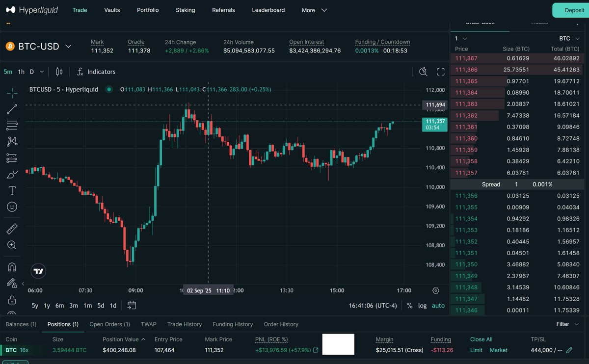This screenshot has height=364, width=589.
Task: Select the XABCD pattern tool
Action: tap(12, 141)
